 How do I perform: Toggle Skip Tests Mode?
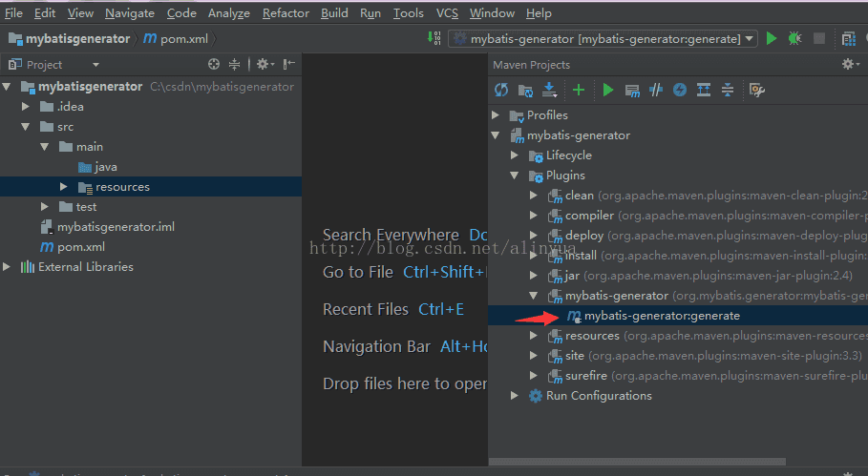click(x=680, y=90)
